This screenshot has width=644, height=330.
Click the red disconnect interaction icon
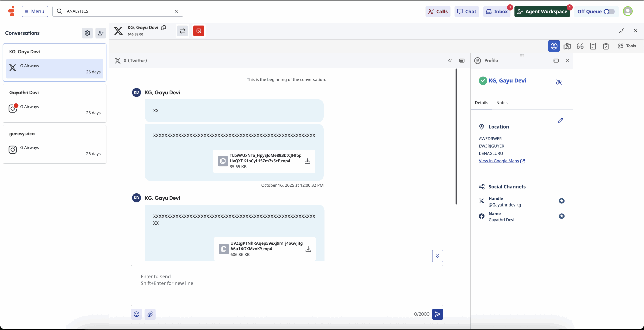point(199,31)
